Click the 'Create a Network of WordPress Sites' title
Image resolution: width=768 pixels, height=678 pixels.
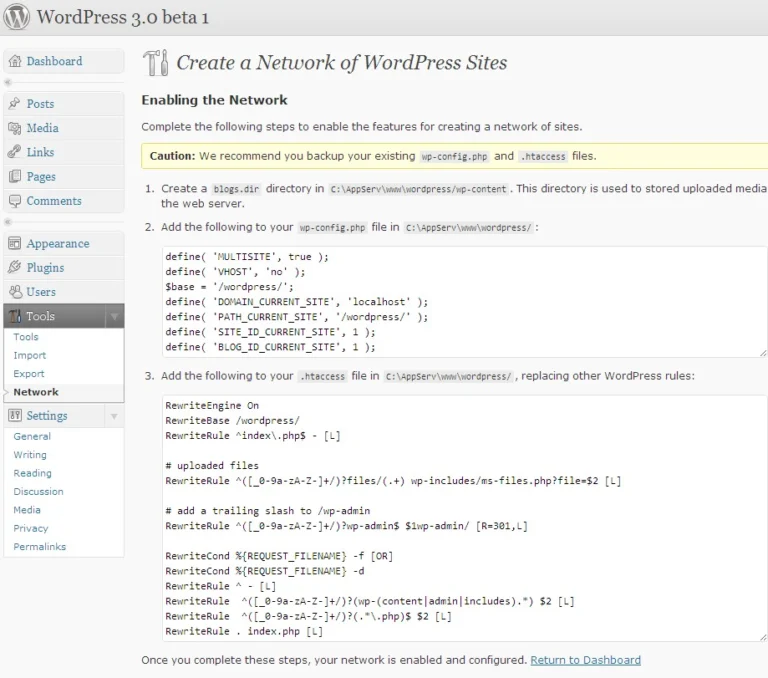341,63
